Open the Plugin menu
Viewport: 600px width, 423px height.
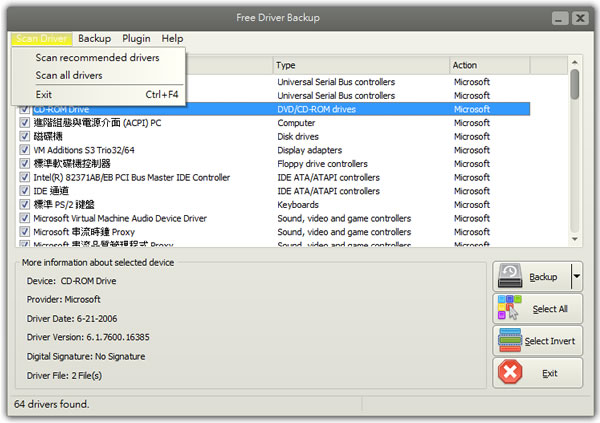coord(136,38)
